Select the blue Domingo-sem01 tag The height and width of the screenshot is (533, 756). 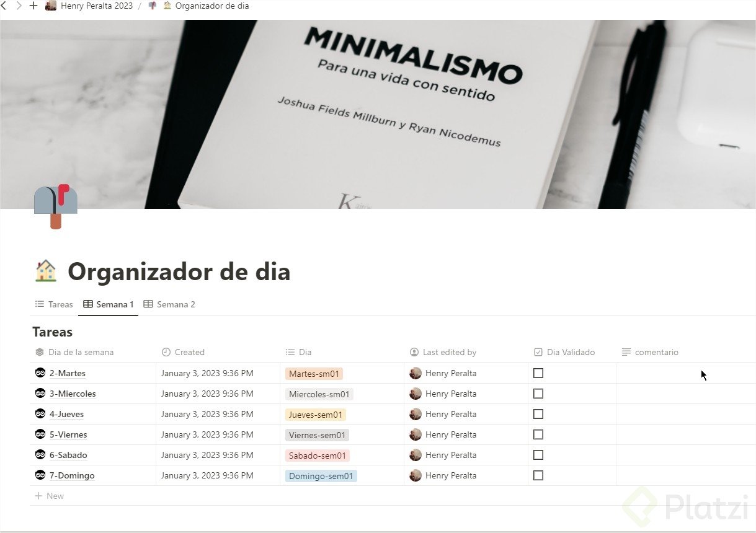click(x=321, y=476)
